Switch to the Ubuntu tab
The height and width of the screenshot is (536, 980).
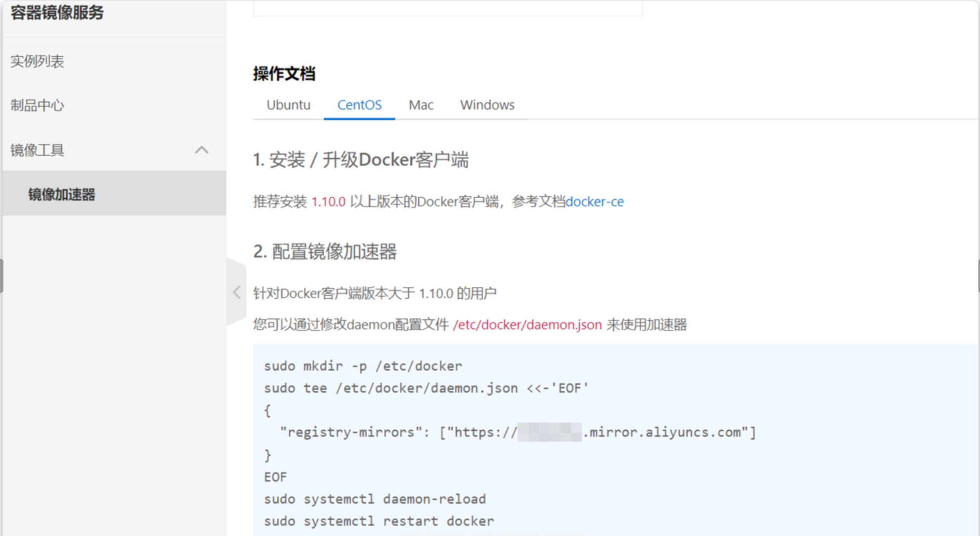click(x=288, y=105)
